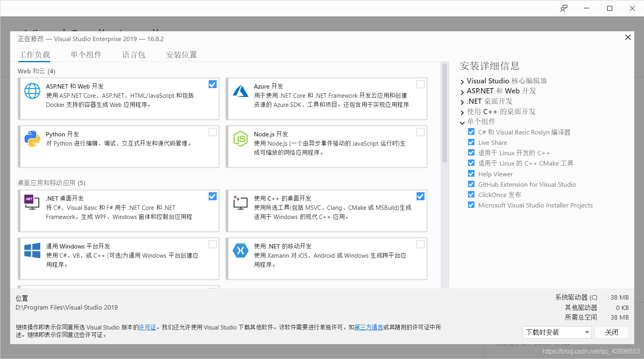Uncheck the ClickOnce 发布 component
This screenshot has height=359, width=644.
tap(471, 194)
